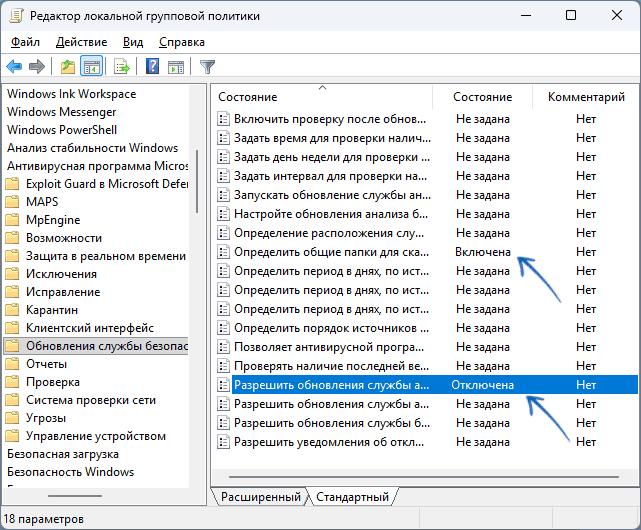Image resolution: width=641 pixels, height=530 pixels.
Task: Click the Export list toolbar icon
Action: (122, 67)
